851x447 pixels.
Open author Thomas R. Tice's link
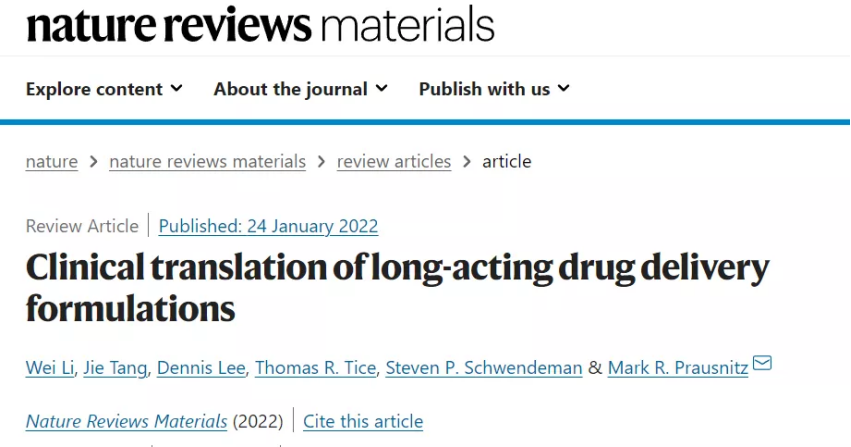tap(315, 368)
